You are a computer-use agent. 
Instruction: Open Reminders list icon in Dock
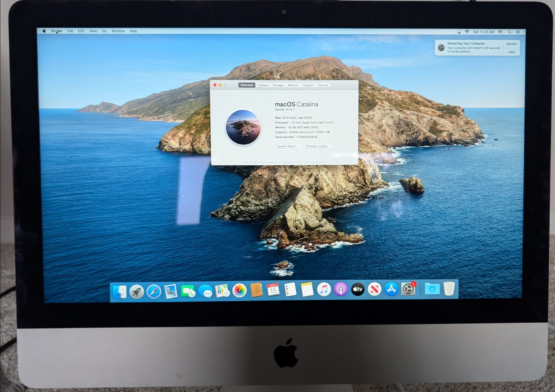(290, 290)
